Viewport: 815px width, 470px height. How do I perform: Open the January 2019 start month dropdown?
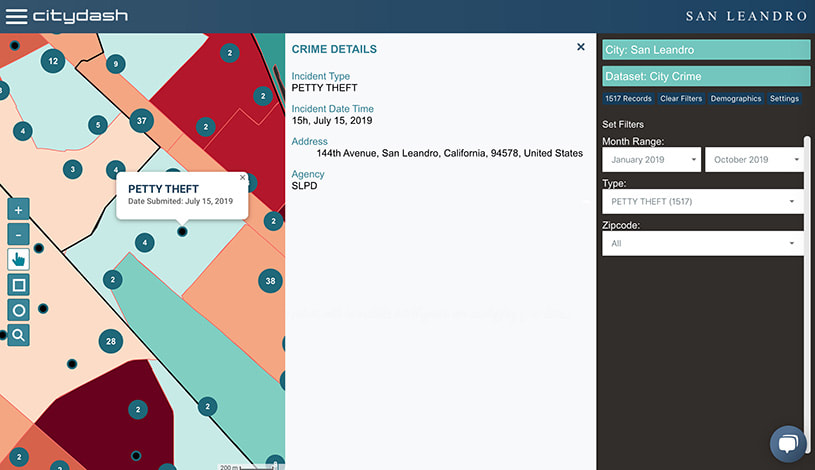(652, 160)
